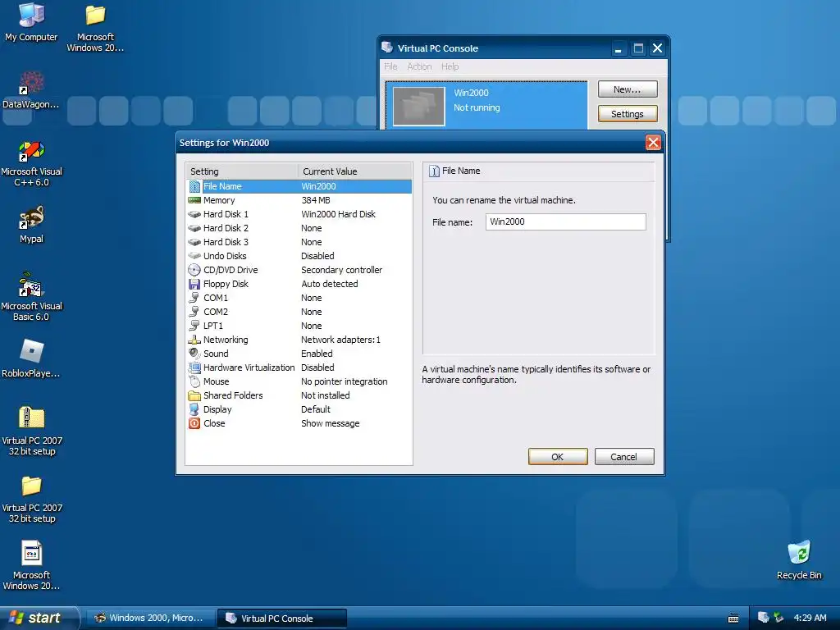Click Virtual PC tray icon in system tray
The width and height of the screenshot is (840, 630).
[764, 618]
